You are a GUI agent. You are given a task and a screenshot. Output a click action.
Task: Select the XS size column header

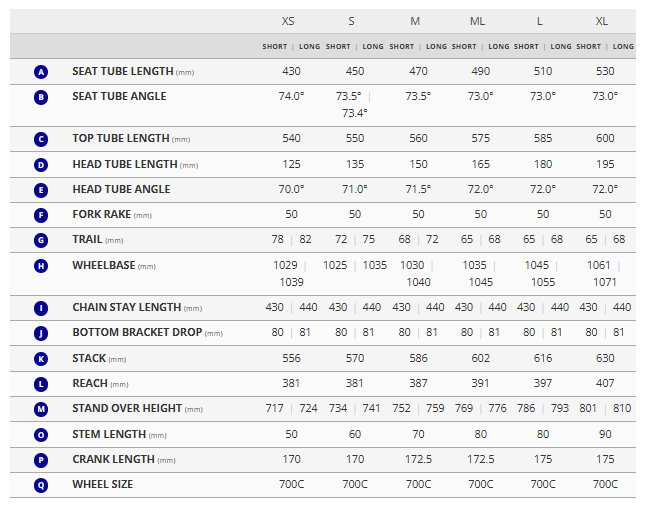pos(290,21)
